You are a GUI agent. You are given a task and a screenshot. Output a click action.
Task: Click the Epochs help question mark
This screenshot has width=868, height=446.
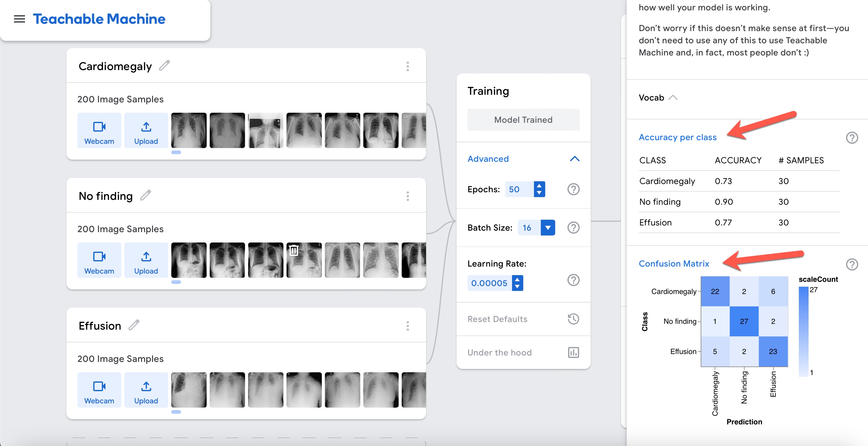click(x=573, y=189)
